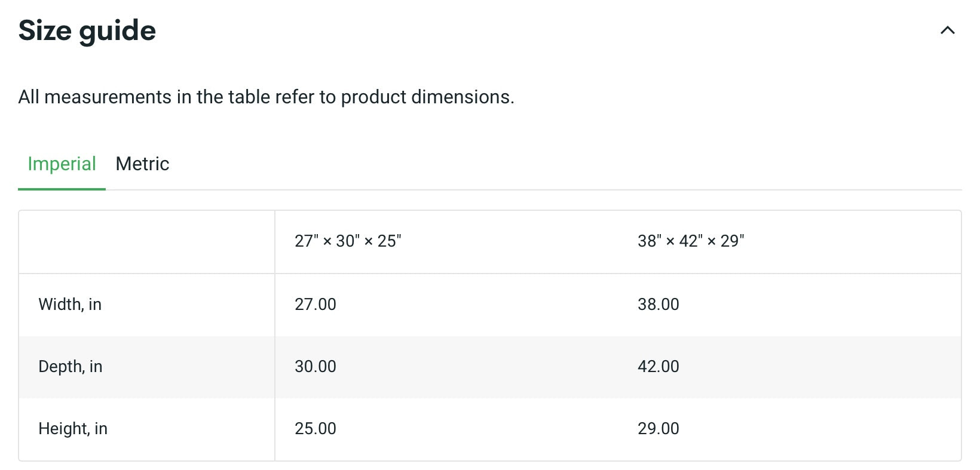Click the 'Depth, in' row label

(71, 367)
